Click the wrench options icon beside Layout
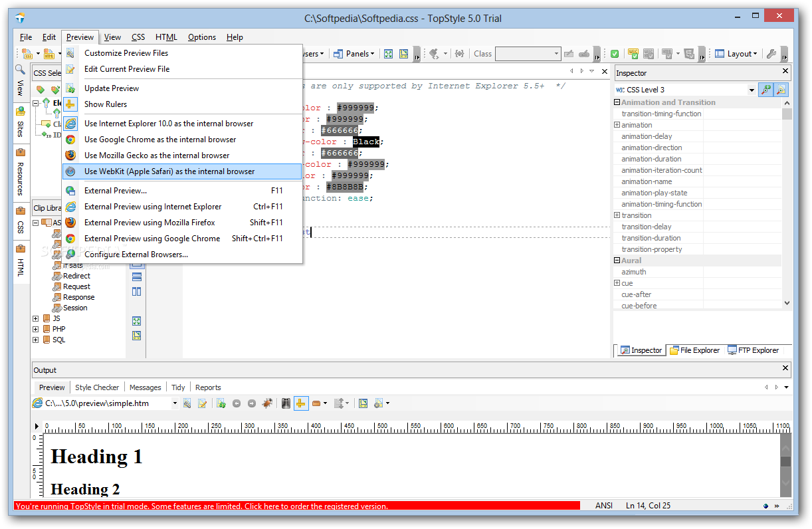Screen dimensions: 812x529 coord(771,54)
